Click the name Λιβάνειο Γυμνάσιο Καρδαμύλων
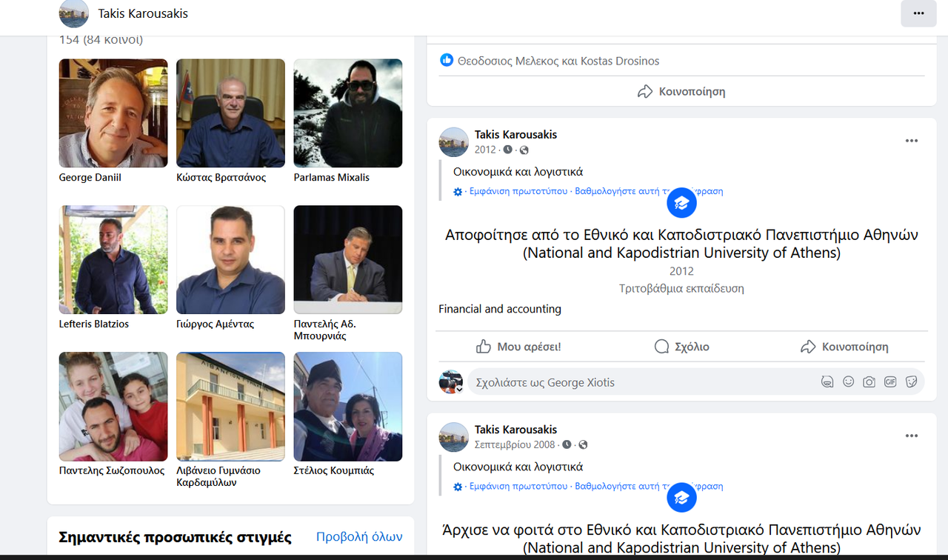Viewport: 948px width, 560px height. tap(218, 477)
